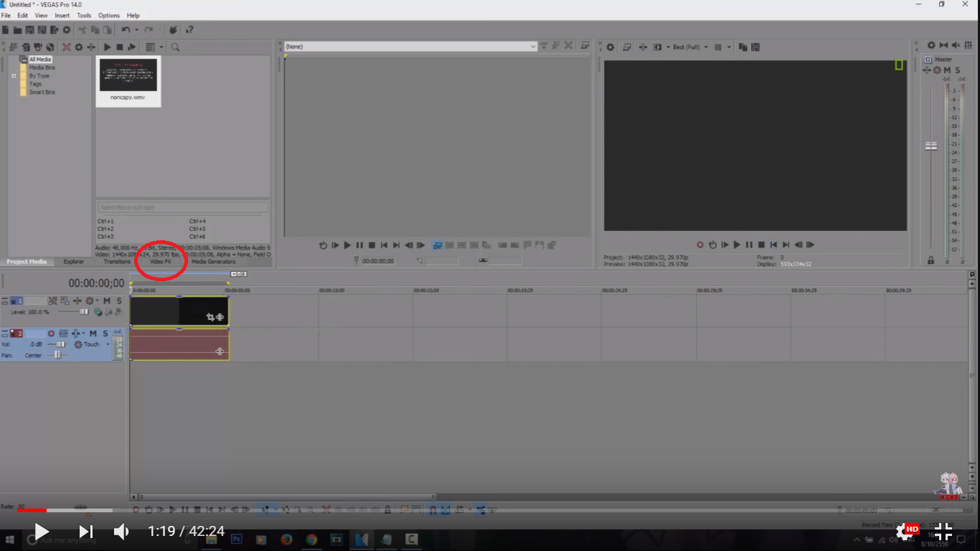Stop media preview in Project Media toolbar

[119, 47]
